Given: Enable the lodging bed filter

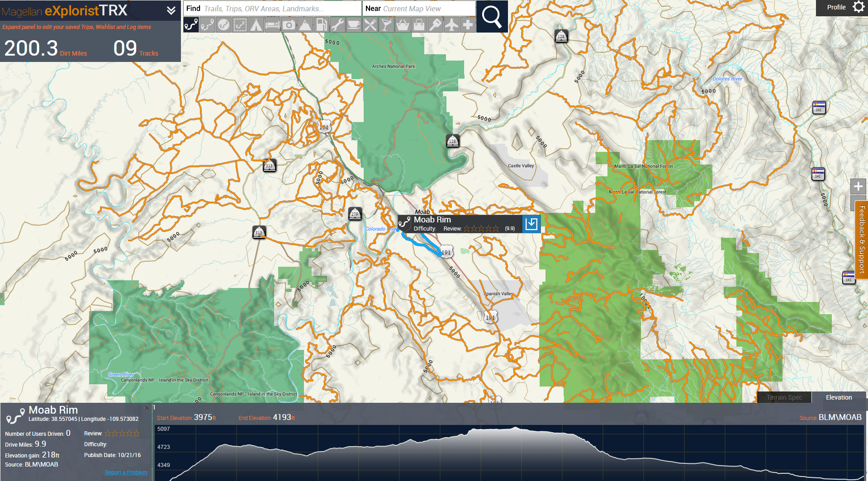Looking at the screenshot, I should click(272, 24).
